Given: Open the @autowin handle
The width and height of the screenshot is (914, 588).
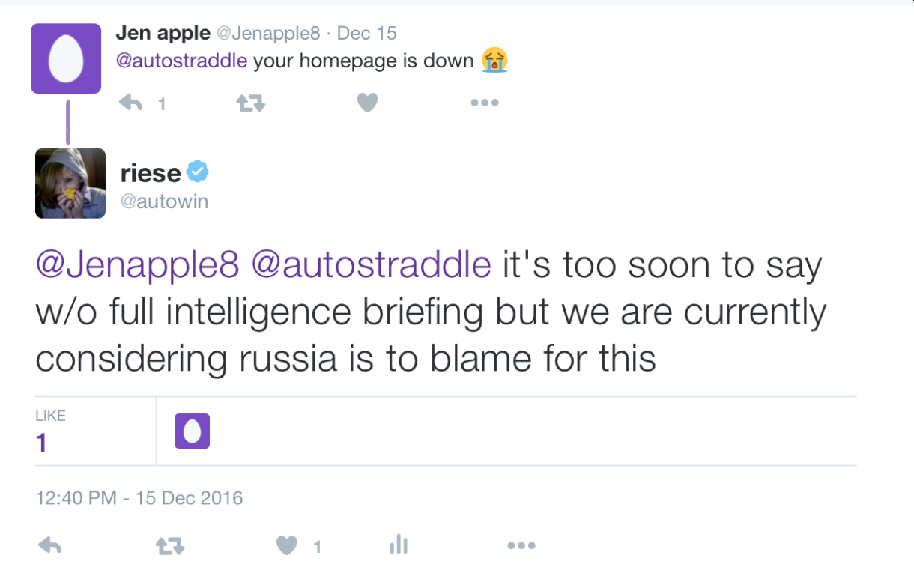Looking at the screenshot, I should coord(164,201).
